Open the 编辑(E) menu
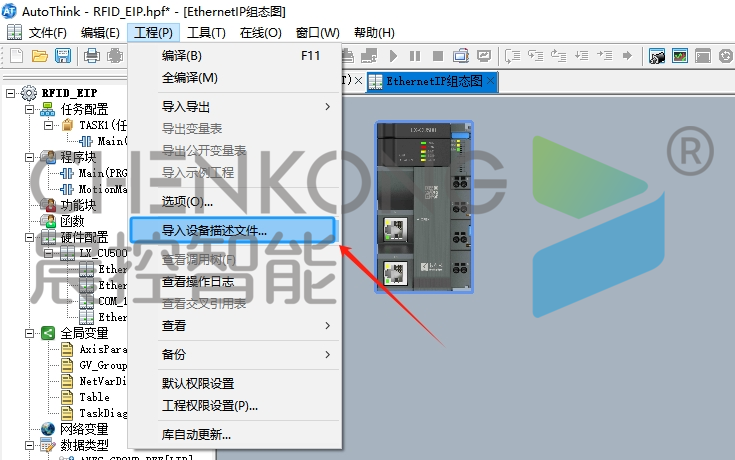 pyautogui.click(x=100, y=33)
